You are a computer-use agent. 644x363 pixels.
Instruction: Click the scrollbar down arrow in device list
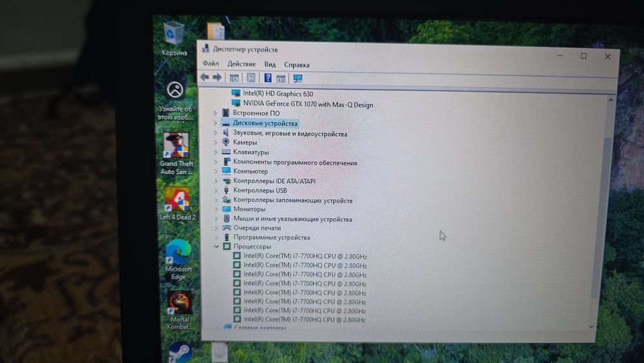click(x=591, y=327)
